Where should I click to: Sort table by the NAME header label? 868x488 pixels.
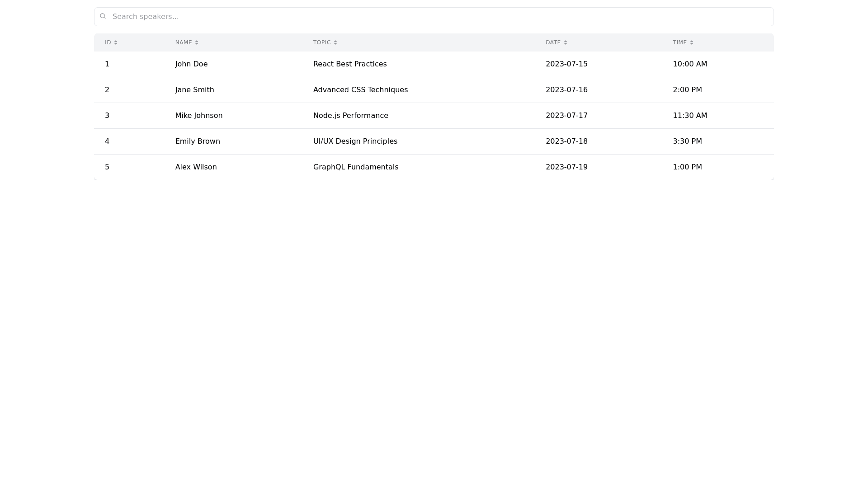tap(184, 42)
